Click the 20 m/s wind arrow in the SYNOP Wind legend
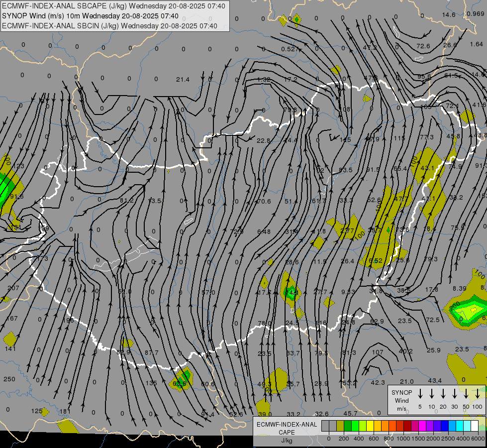This screenshot has width=487, height=448. point(443,393)
